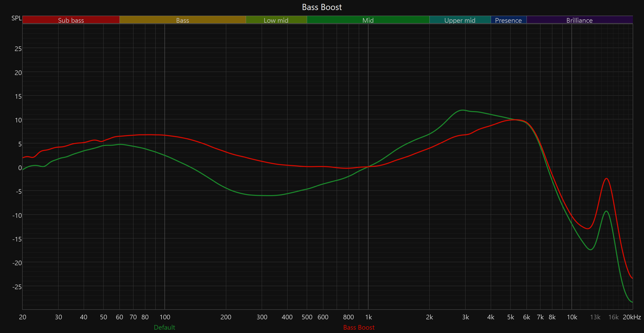Image resolution: width=644 pixels, height=333 pixels.
Task: Click the -25 dB axis label
Action: pyautogui.click(x=17, y=287)
